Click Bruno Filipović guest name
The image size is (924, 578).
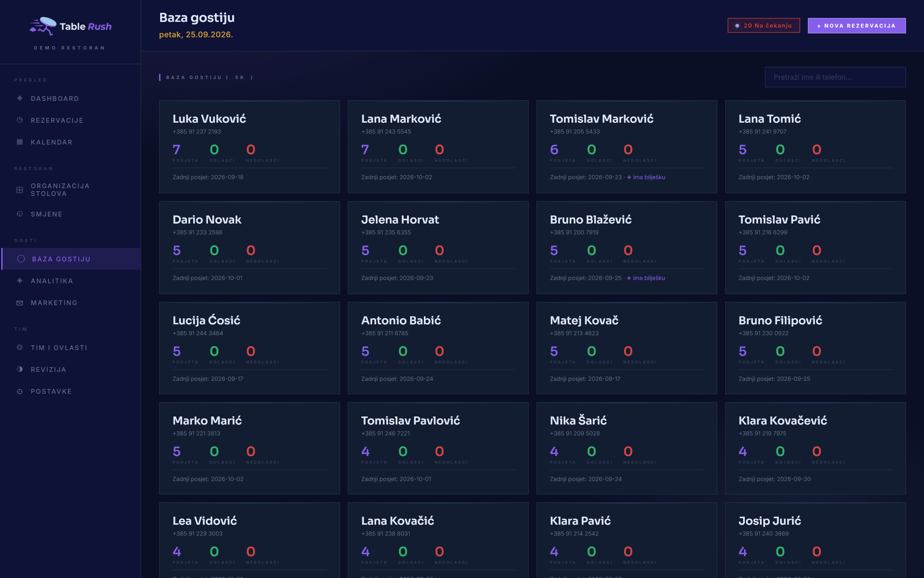point(780,320)
